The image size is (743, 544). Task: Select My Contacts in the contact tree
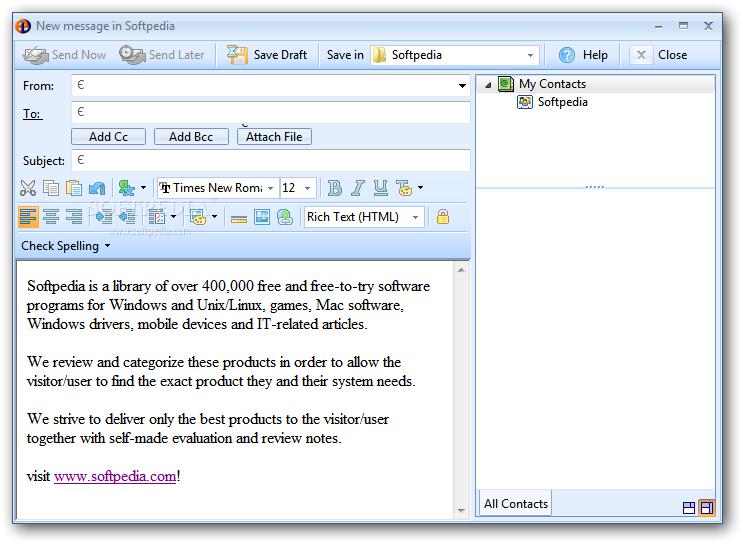point(552,84)
